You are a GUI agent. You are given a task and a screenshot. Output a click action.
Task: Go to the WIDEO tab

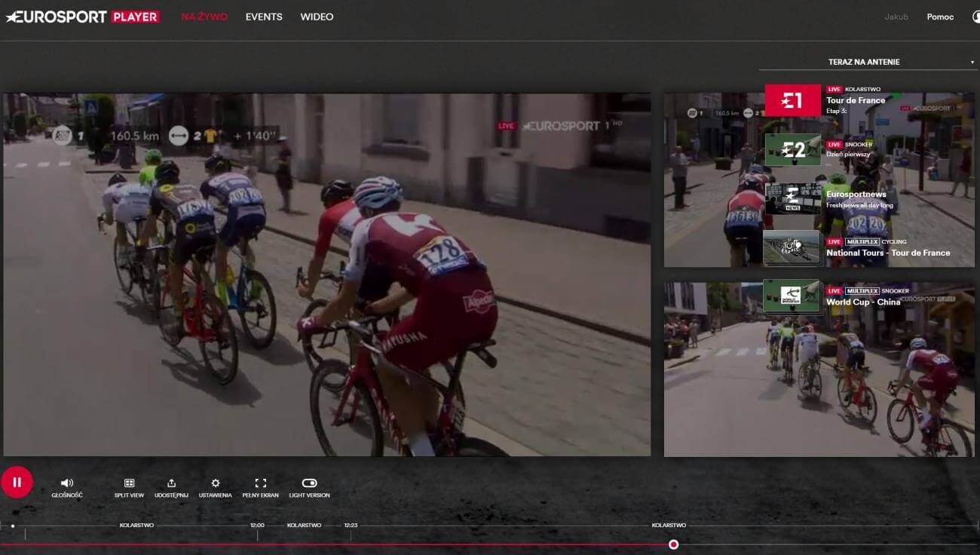click(317, 17)
